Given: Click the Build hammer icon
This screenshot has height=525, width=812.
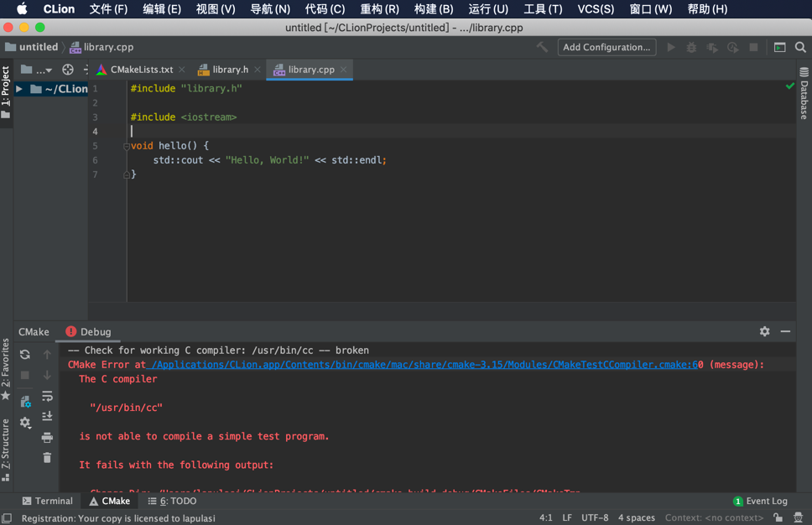Looking at the screenshot, I should click(x=542, y=47).
